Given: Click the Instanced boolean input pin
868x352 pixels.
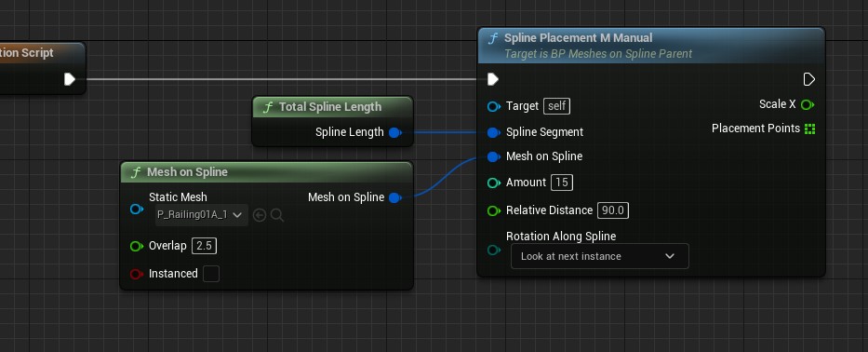Looking at the screenshot, I should (x=136, y=274).
